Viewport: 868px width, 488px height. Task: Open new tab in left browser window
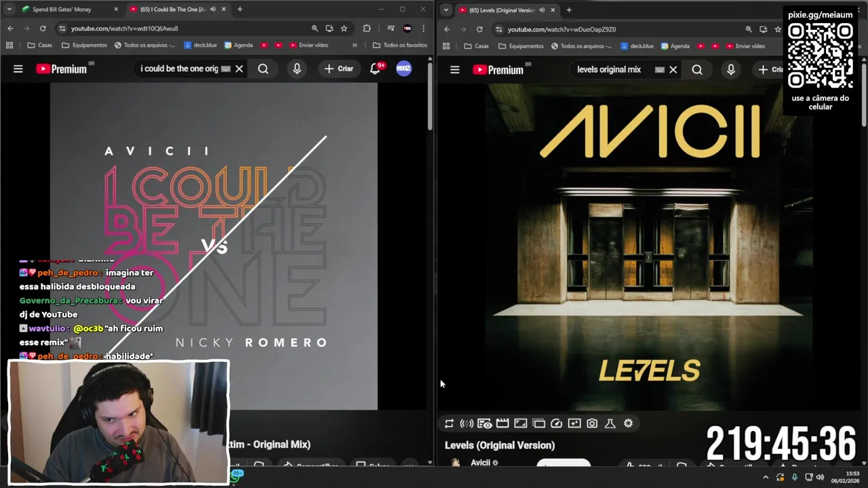(x=239, y=9)
